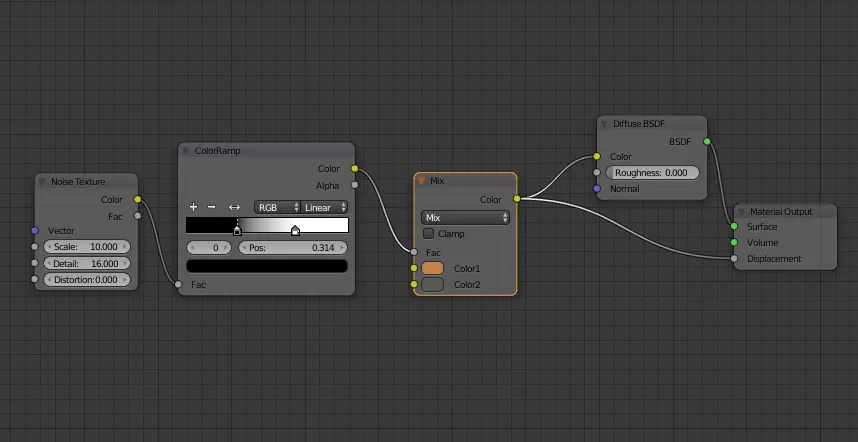Click Noise Texture Color output socket

point(137,200)
